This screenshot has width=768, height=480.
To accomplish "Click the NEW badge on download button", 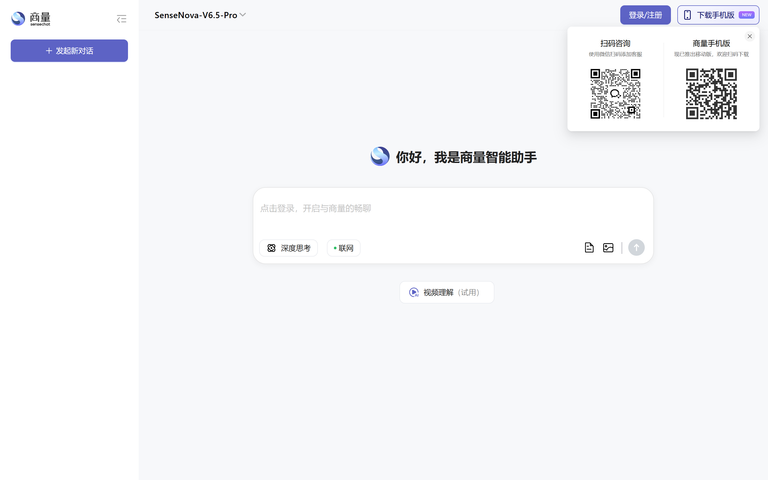I will tap(746, 15).
